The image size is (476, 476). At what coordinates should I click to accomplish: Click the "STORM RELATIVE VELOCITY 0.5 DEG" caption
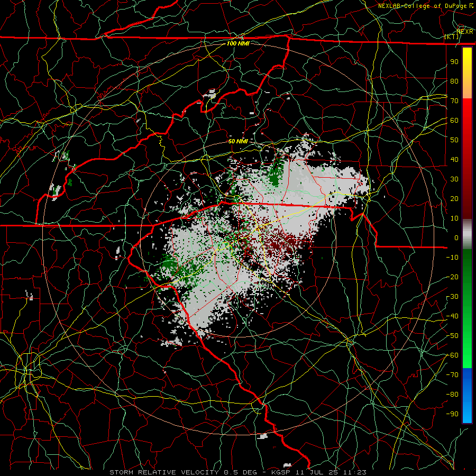pyautogui.click(x=183, y=472)
